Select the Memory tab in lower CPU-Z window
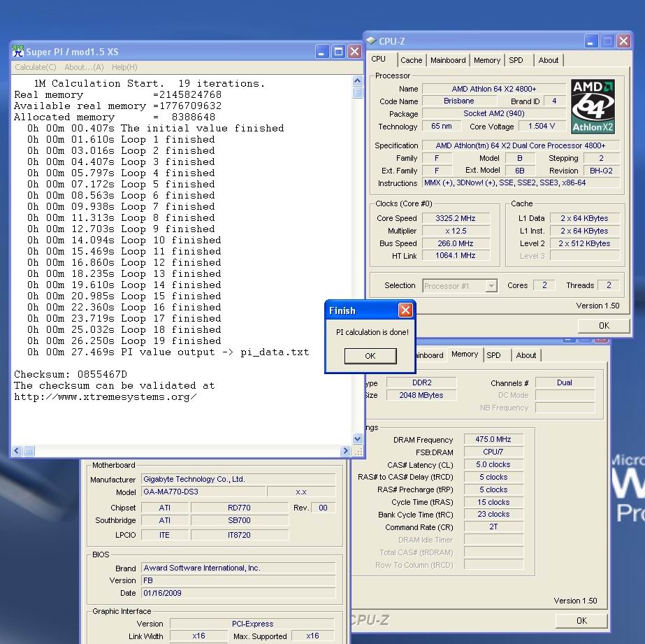 pos(465,354)
